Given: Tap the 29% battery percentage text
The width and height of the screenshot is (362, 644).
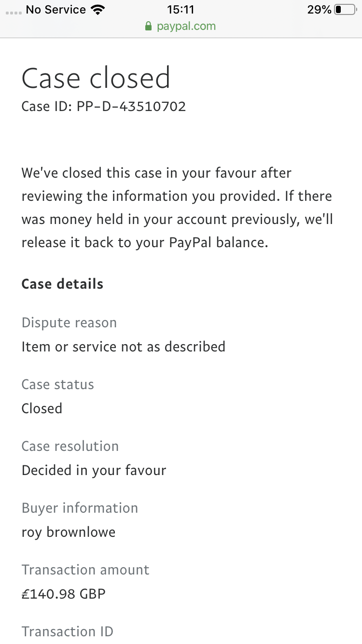Looking at the screenshot, I should point(319,10).
